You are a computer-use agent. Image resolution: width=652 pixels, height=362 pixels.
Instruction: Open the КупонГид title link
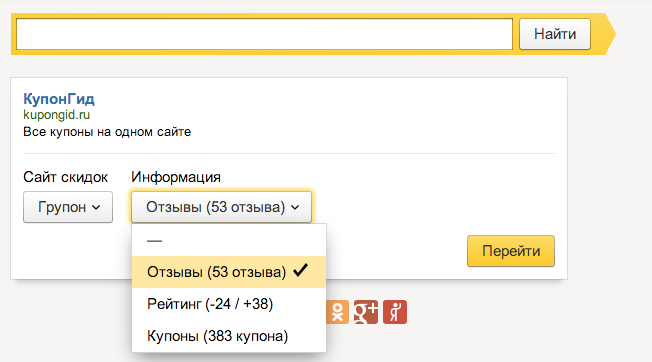pyautogui.click(x=59, y=99)
